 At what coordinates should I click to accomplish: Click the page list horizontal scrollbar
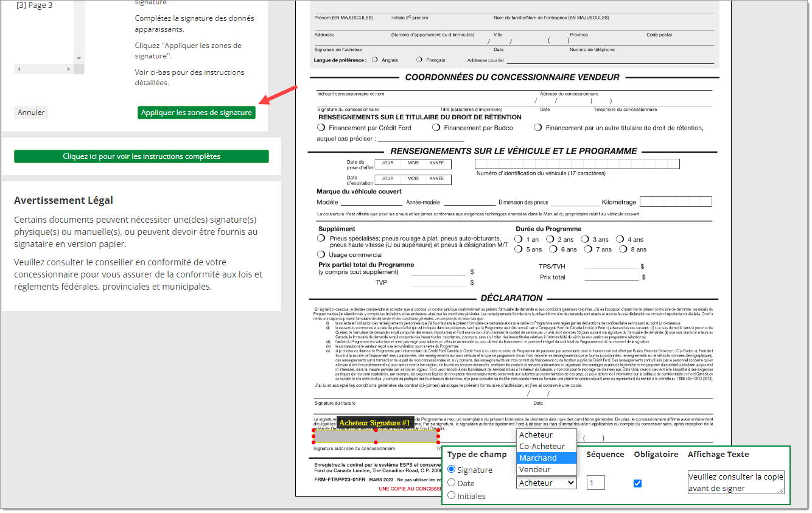click(44, 69)
